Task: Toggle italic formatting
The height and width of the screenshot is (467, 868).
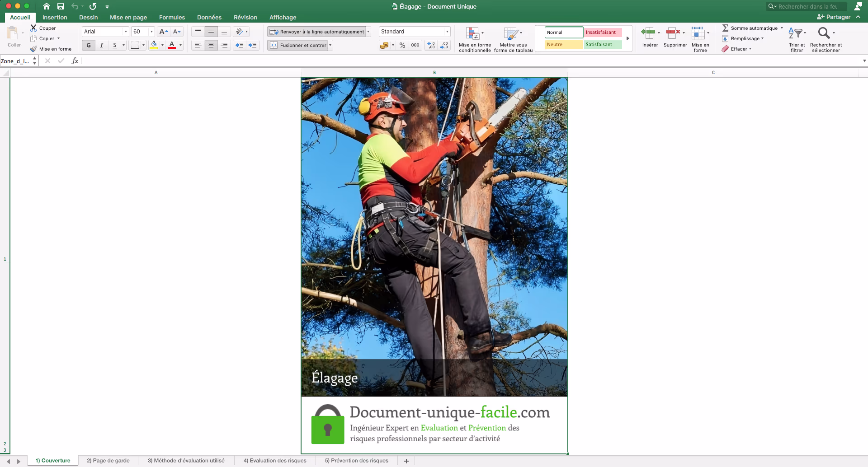Action: click(x=102, y=45)
